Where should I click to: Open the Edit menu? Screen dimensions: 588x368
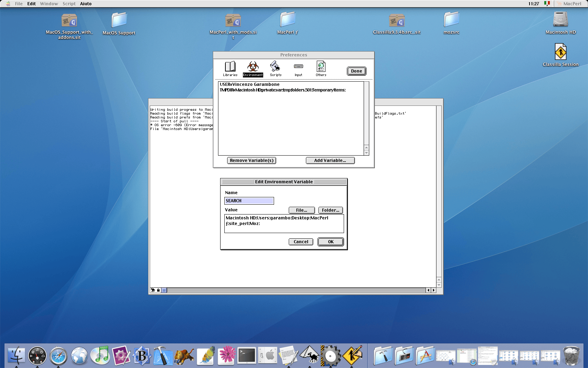click(31, 4)
